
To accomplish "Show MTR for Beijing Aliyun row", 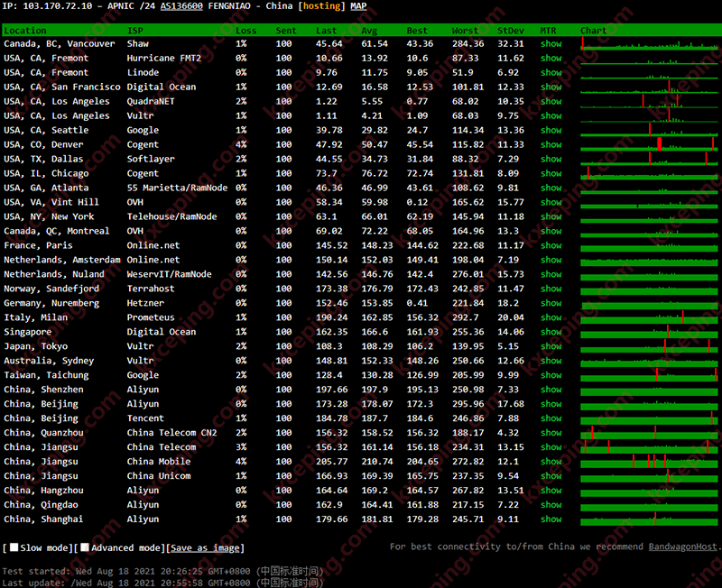I will click(x=551, y=404).
